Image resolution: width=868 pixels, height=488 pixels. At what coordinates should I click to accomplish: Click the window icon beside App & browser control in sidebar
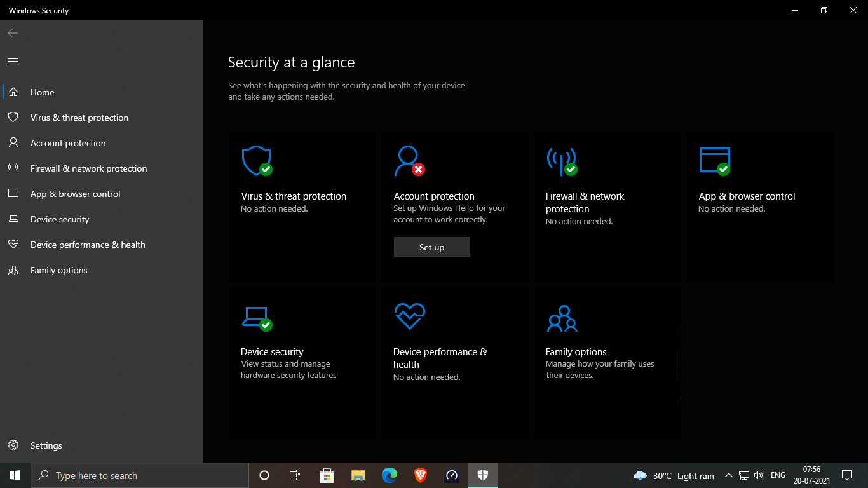13,194
